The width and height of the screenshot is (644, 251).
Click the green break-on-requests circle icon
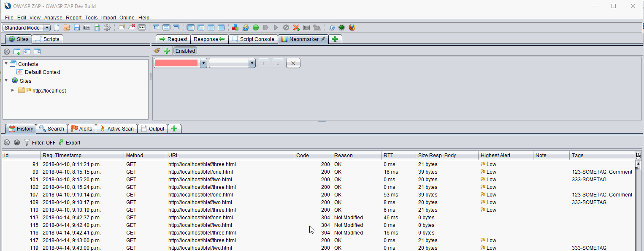pyautogui.click(x=256, y=27)
